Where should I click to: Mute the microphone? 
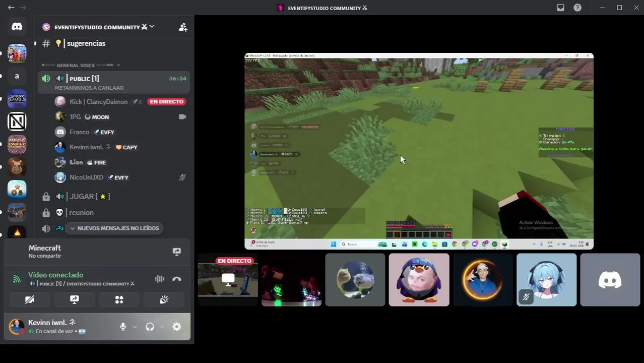[123, 327]
